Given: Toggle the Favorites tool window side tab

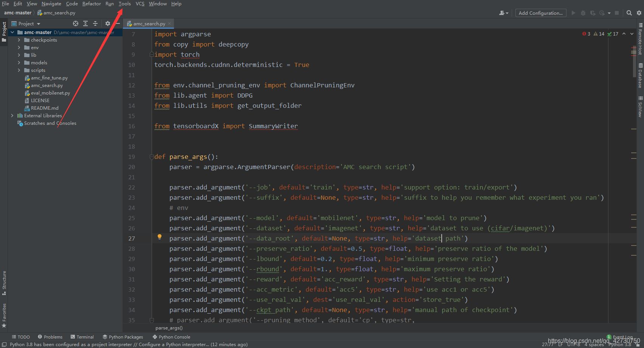Looking at the screenshot, I should 4,314.
